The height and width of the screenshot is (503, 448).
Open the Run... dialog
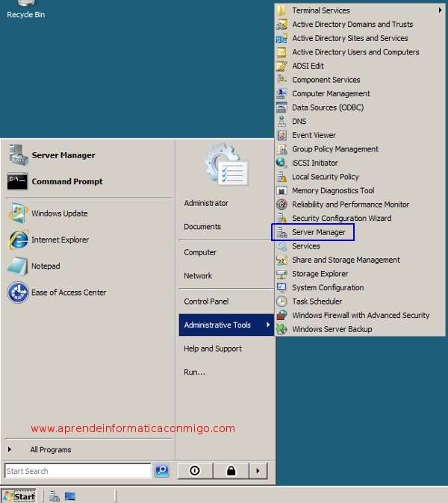pyautogui.click(x=194, y=372)
